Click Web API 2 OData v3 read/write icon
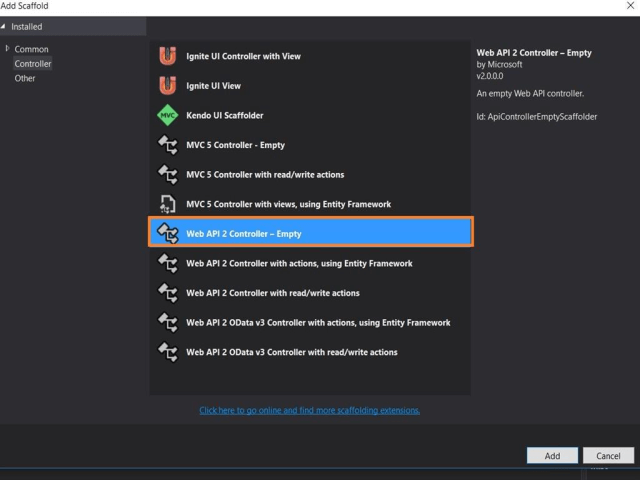The image size is (640, 480). [168, 352]
